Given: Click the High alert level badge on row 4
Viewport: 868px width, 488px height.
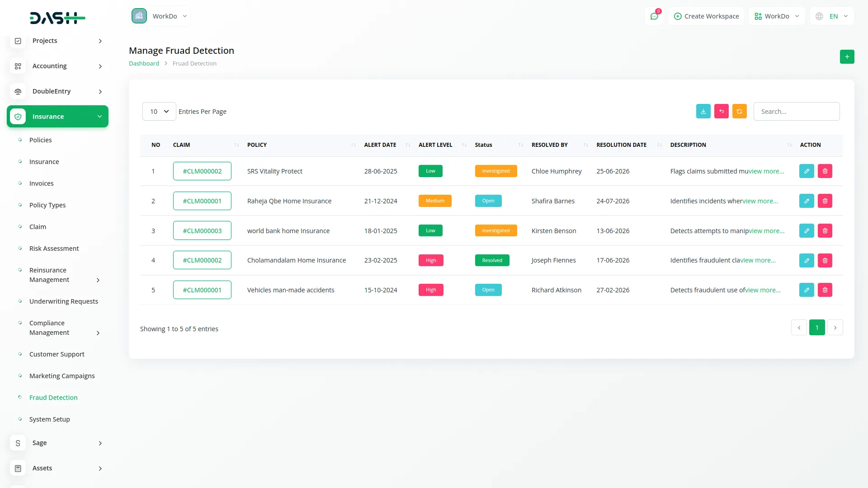Looking at the screenshot, I should click(431, 260).
